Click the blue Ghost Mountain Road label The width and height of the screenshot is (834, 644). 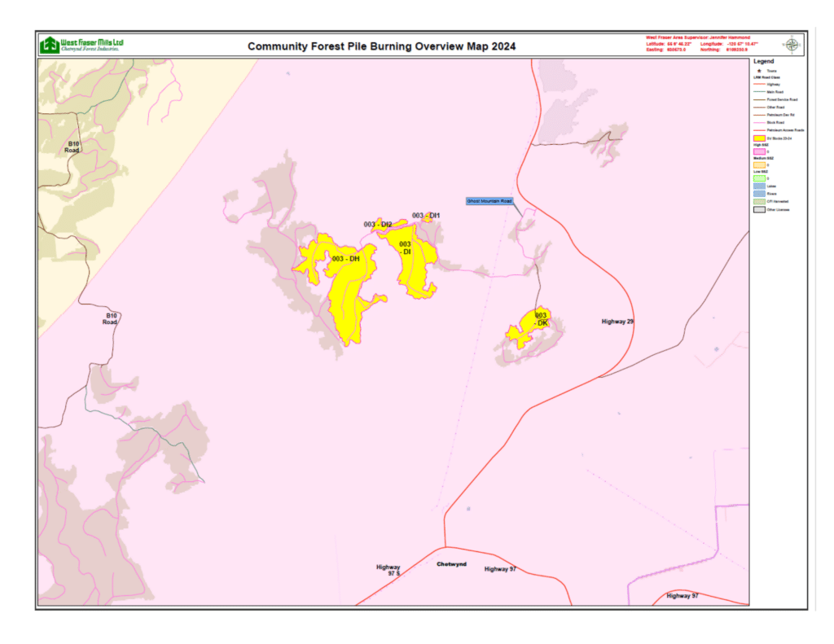click(489, 200)
